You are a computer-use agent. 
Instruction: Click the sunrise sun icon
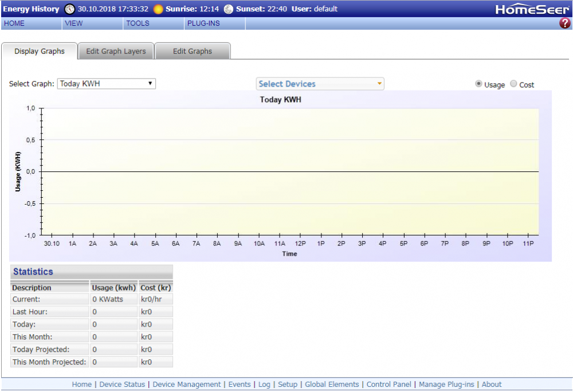(158, 9)
